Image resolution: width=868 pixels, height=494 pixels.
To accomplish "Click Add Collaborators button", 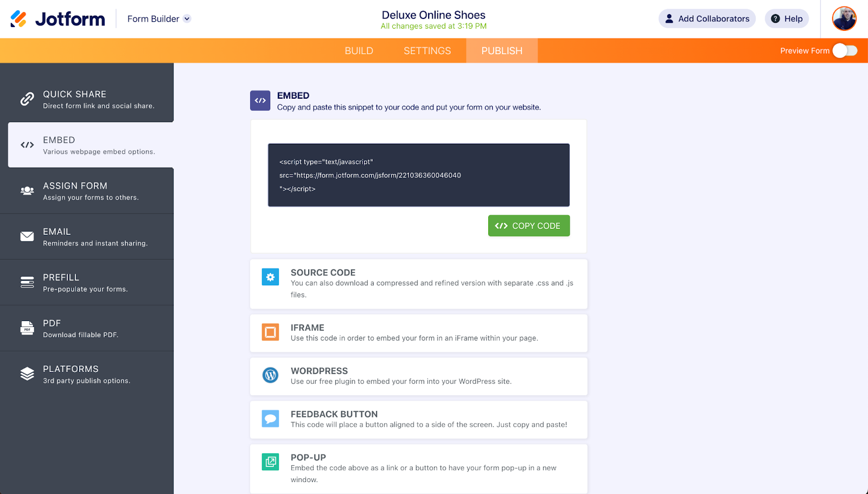I will point(707,19).
